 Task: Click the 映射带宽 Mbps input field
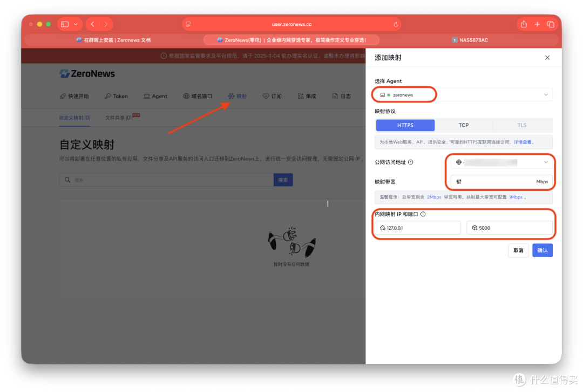(x=501, y=182)
